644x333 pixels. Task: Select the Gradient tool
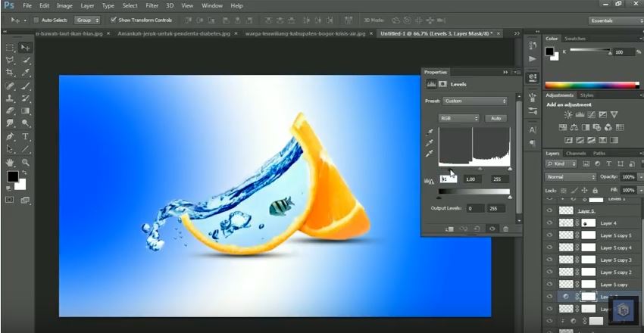25,110
